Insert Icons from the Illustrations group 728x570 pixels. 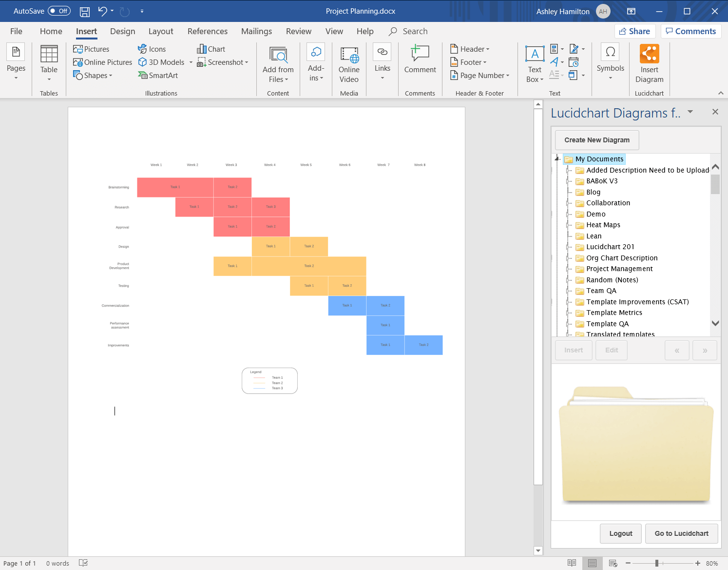tap(152, 49)
